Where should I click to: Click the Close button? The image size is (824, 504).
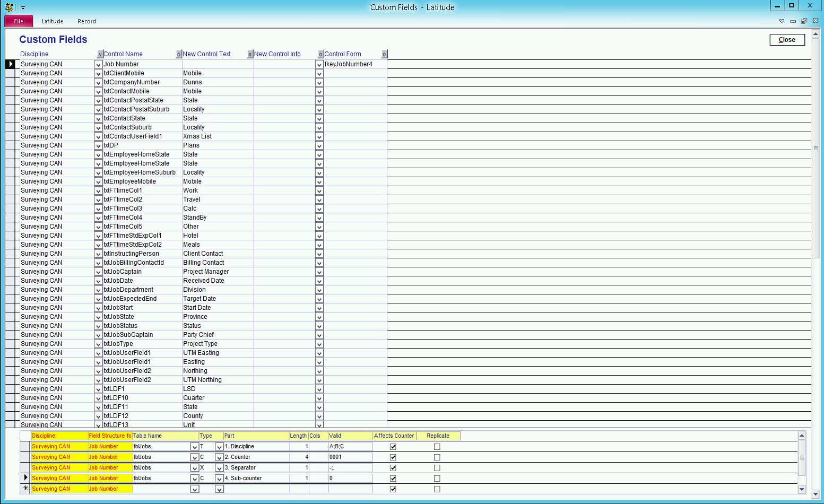click(x=787, y=40)
